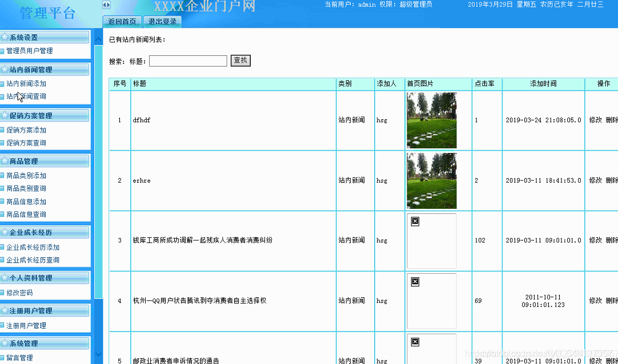Click 修改 for the 杭州一QQ用户 news row

coord(595,301)
